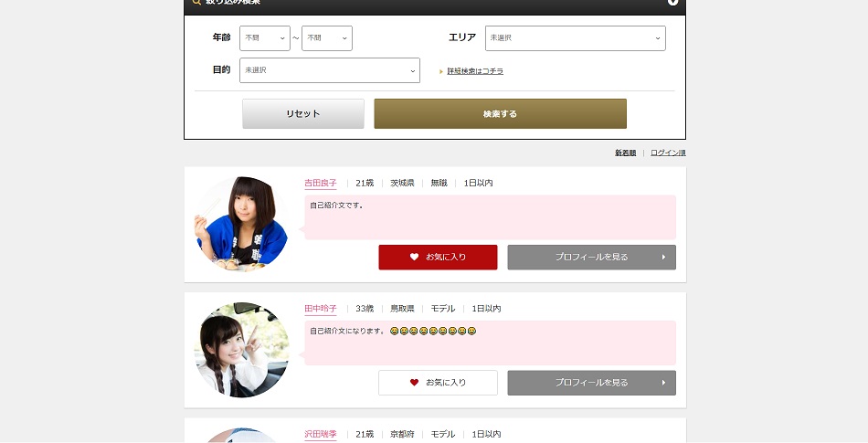Sort results by ログイン順
The height and width of the screenshot is (443, 868).
668,153
